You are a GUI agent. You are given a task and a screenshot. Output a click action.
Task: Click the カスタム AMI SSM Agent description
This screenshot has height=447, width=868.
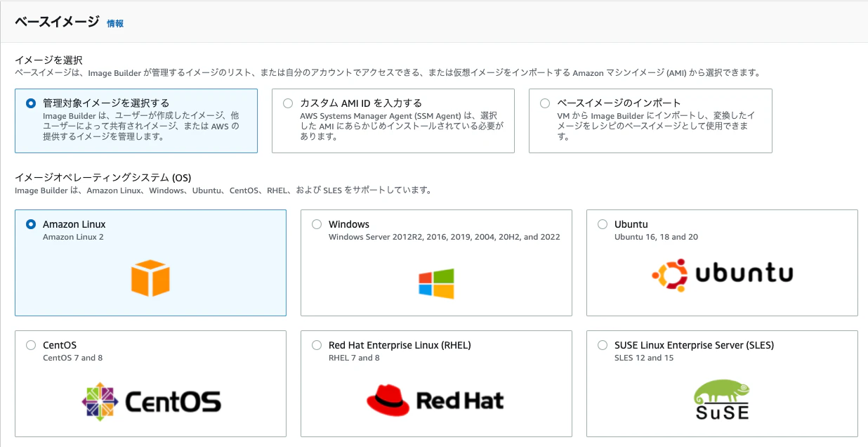click(x=402, y=126)
